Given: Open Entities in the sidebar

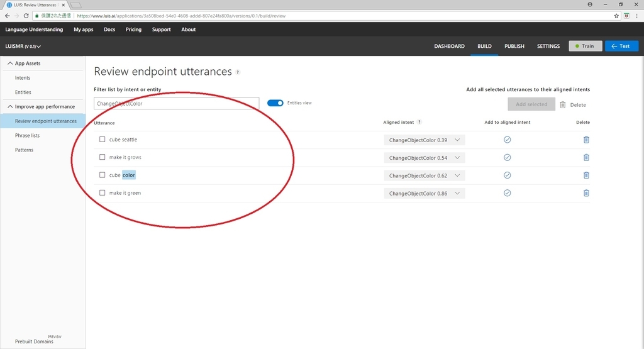Looking at the screenshot, I should [x=23, y=92].
